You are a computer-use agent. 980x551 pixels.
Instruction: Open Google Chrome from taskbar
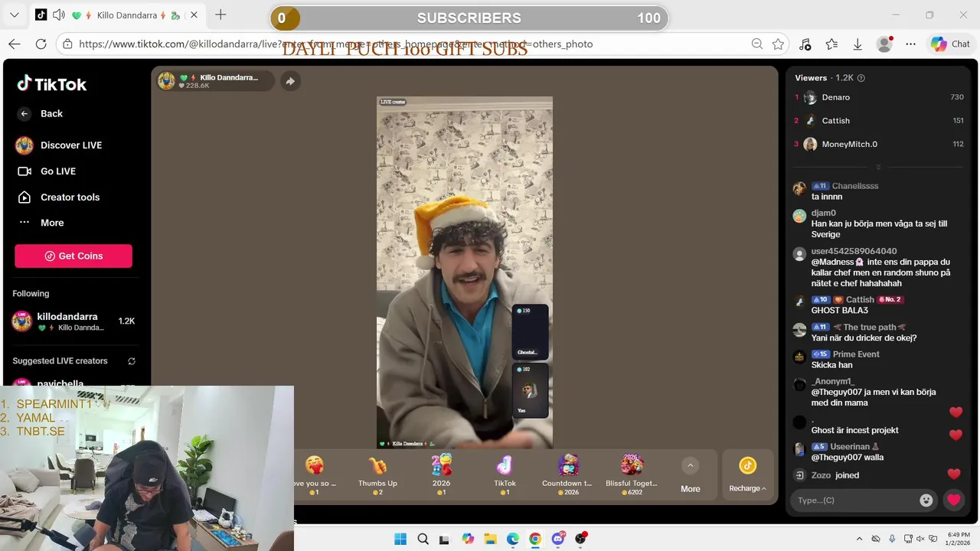coord(535,539)
